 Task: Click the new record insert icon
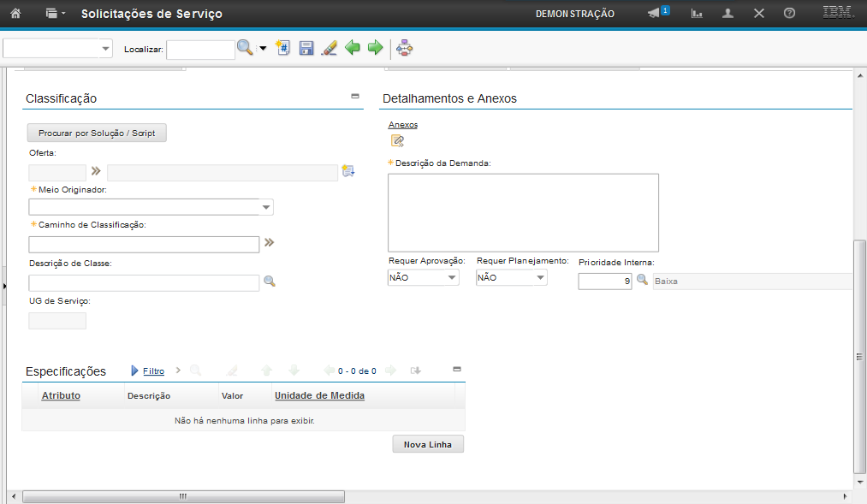click(x=283, y=49)
